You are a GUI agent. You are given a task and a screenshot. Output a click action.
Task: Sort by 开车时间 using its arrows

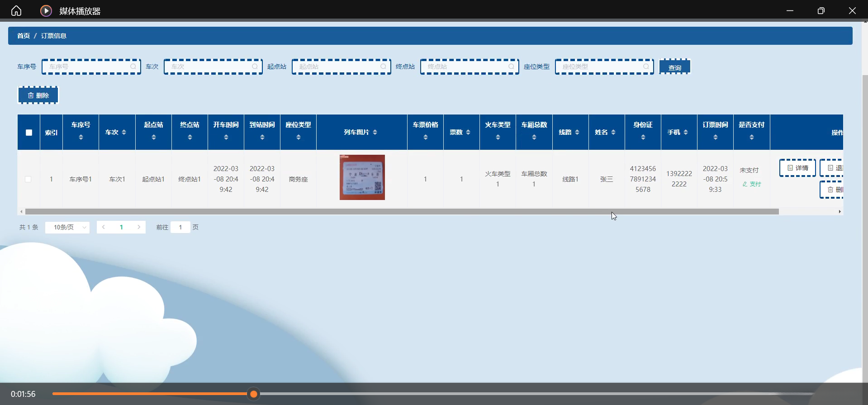click(x=226, y=137)
